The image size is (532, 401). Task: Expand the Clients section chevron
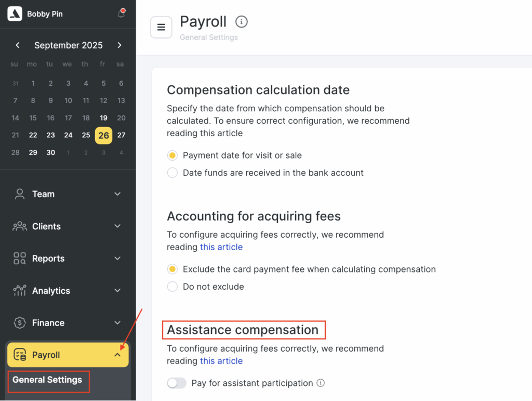pos(117,226)
